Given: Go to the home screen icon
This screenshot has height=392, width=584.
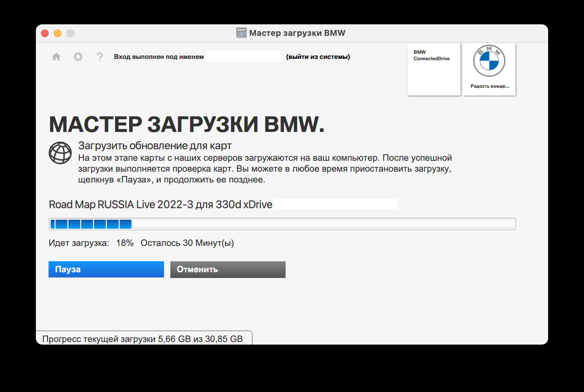Looking at the screenshot, I should click(x=56, y=57).
